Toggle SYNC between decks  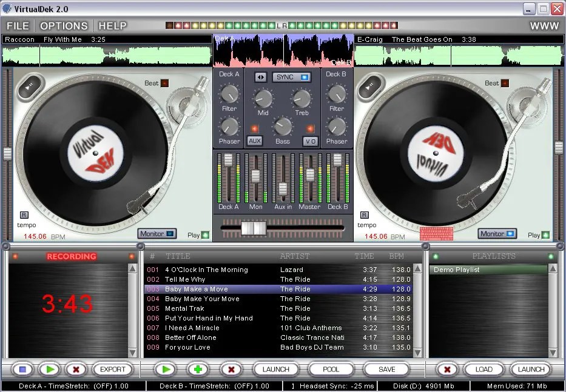click(x=291, y=77)
